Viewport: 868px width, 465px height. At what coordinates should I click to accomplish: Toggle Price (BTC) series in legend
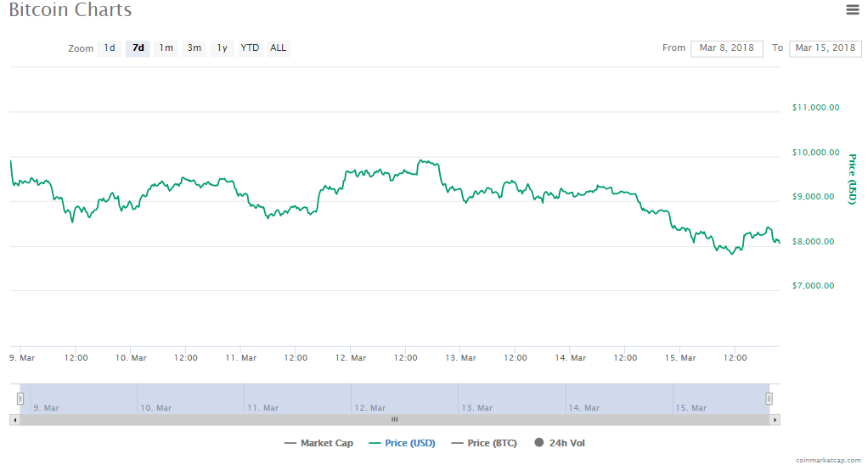click(x=484, y=443)
